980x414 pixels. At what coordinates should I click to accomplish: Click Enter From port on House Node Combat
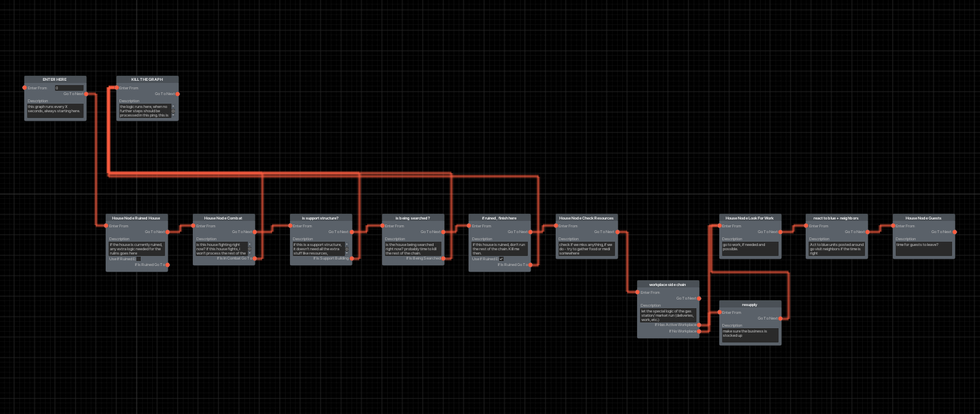pos(194,226)
